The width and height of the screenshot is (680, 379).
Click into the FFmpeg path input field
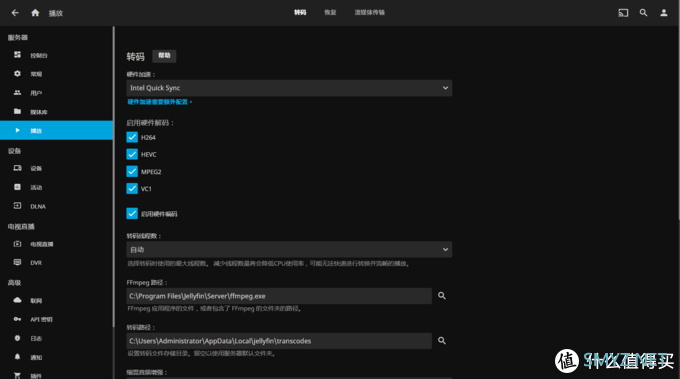click(x=279, y=296)
